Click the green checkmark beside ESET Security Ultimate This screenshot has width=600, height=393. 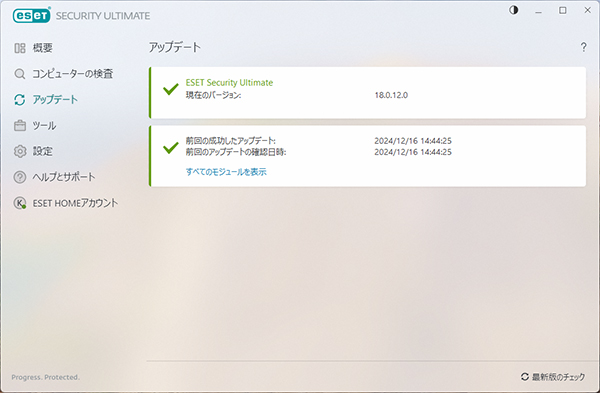point(171,89)
